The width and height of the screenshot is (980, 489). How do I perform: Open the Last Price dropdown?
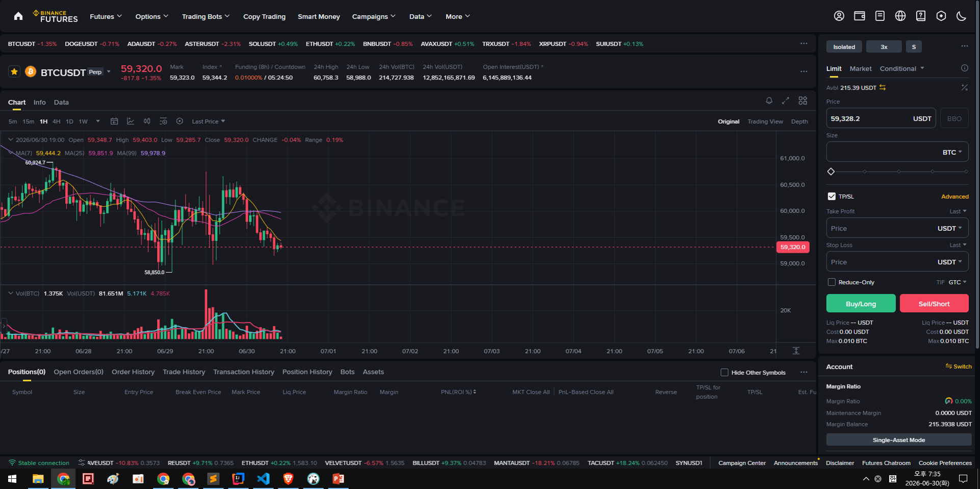pos(209,122)
